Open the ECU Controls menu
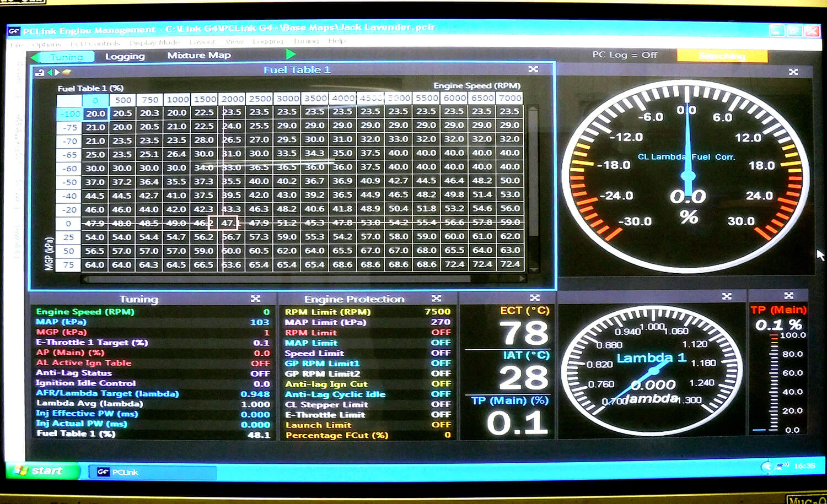Screen dimensions: 827x504 (x=95, y=44)
